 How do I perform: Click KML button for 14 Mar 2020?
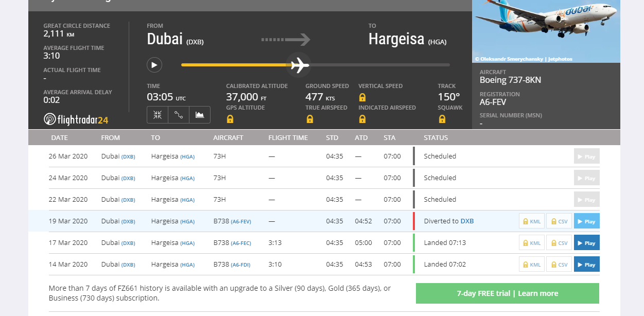(532, 265)
